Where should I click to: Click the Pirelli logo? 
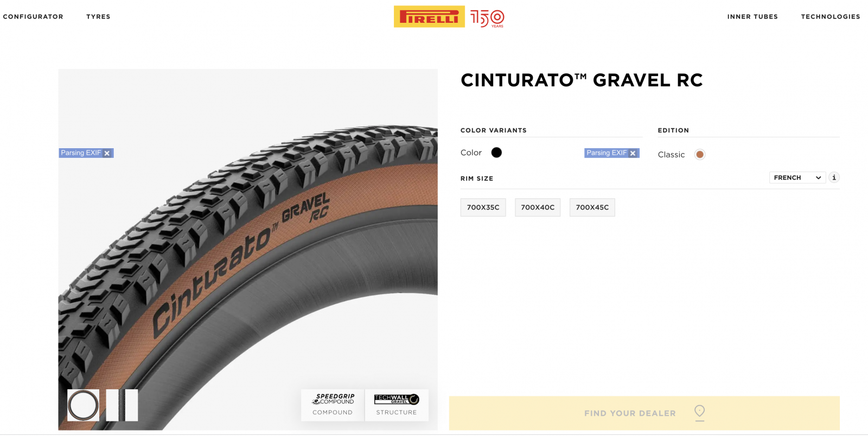click(429, 17)
